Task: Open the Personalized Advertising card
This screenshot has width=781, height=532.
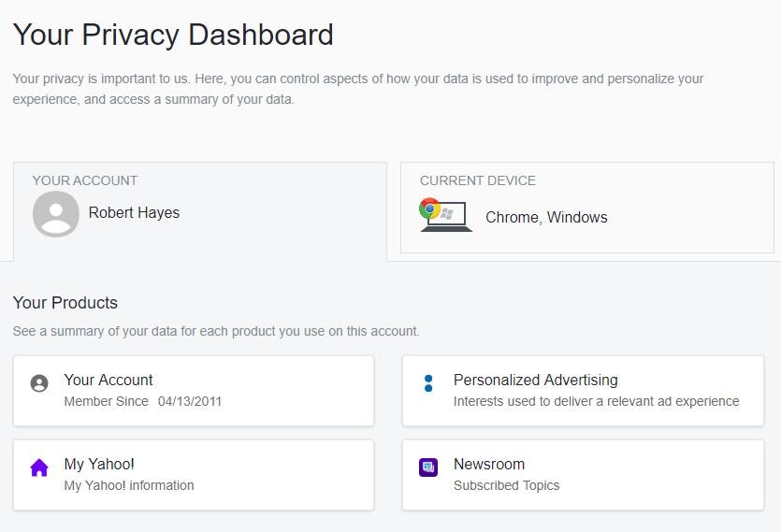Action: [584, 391]
